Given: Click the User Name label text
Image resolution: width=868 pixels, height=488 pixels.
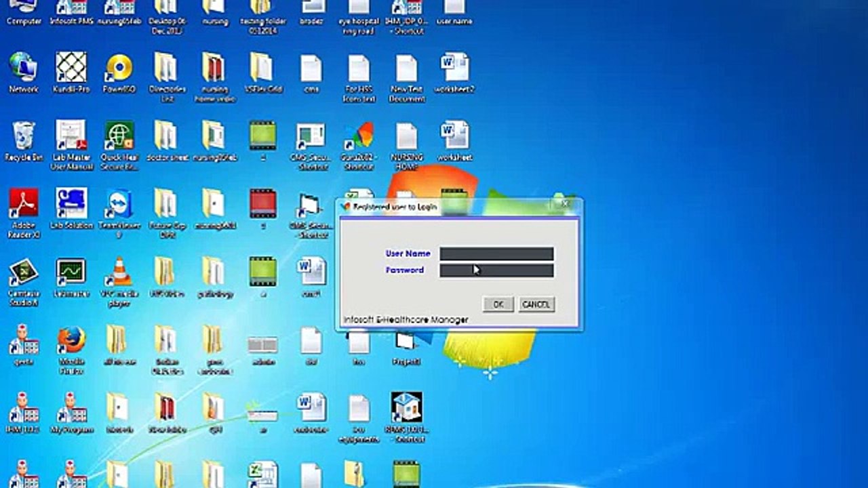Looking at the screenshot, I should pyautogui.click(x=408, y=253).
